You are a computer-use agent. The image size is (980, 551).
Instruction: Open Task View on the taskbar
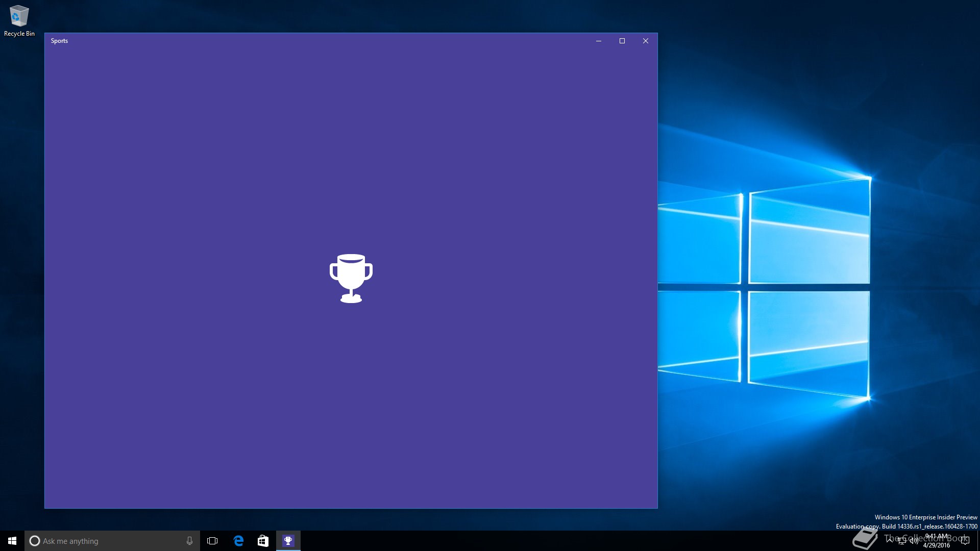(x=212, y=541)
